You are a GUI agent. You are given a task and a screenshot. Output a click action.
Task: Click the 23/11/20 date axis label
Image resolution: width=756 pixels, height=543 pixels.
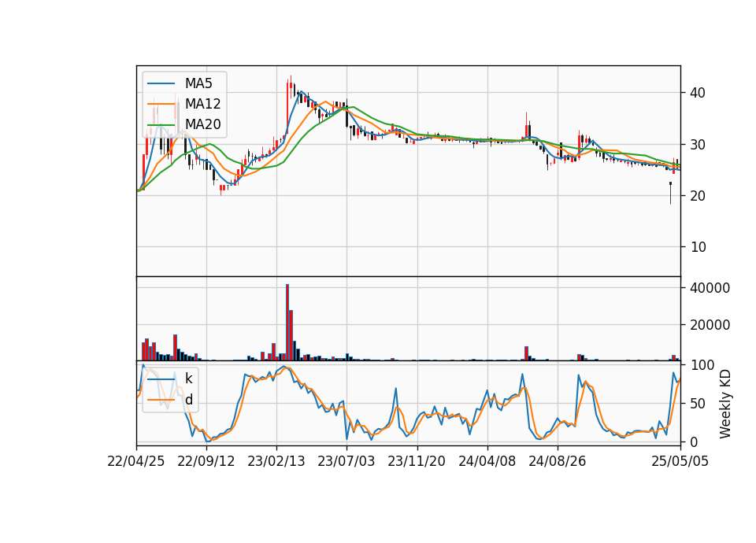(417, 461)
